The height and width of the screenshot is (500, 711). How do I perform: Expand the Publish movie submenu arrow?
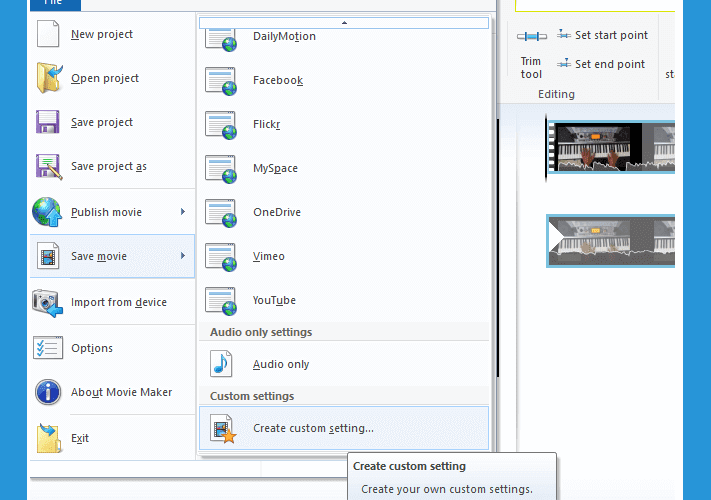click(x=183, y=212)
